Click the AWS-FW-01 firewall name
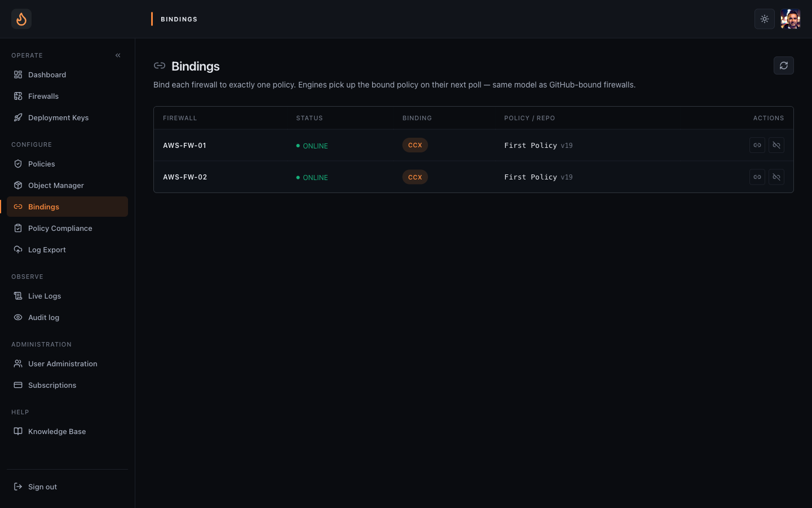The width and height of the screenshot is (812, 508). click(x=184, y=145)
